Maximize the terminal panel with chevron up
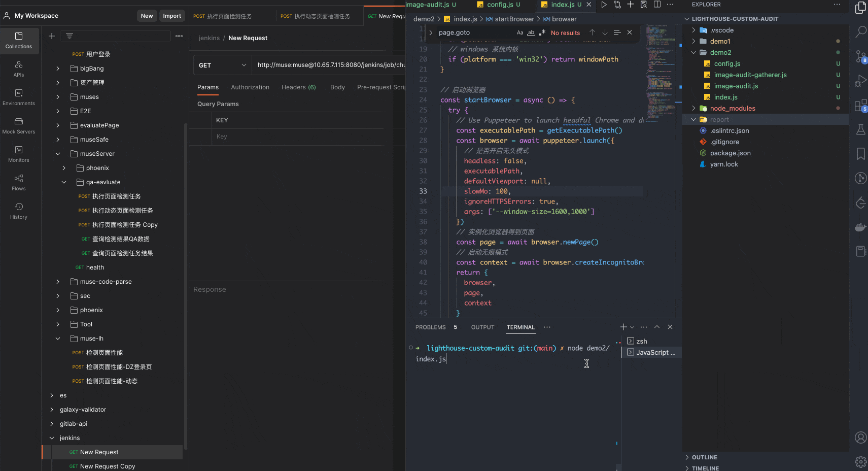The height and width of the screenshot is (471, 868). click(657, 327)
